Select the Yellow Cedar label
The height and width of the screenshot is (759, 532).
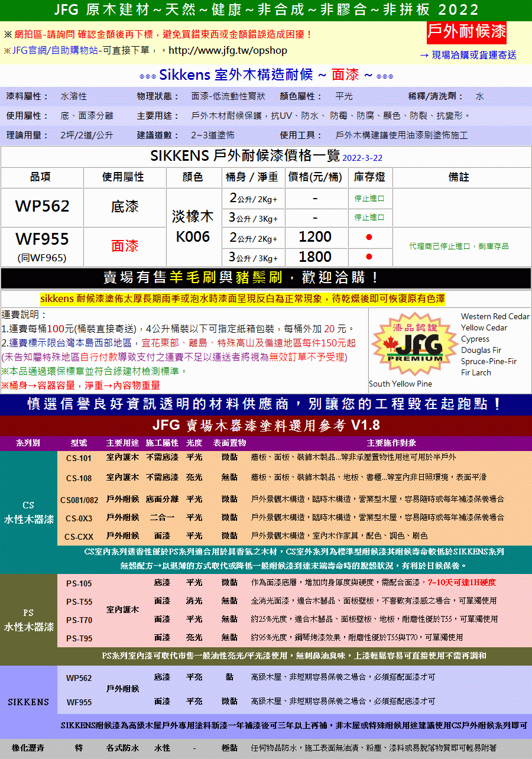click(484, 328)
